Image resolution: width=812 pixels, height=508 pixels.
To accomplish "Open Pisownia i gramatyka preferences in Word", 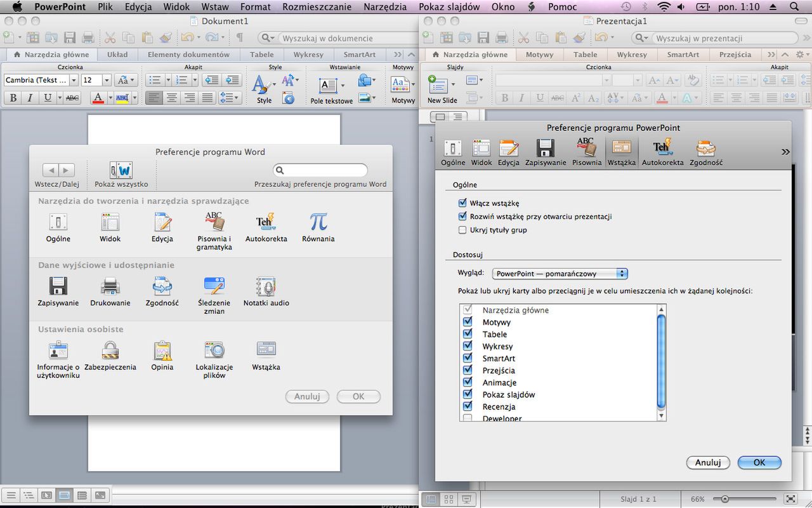I will [x=214, y=231].
